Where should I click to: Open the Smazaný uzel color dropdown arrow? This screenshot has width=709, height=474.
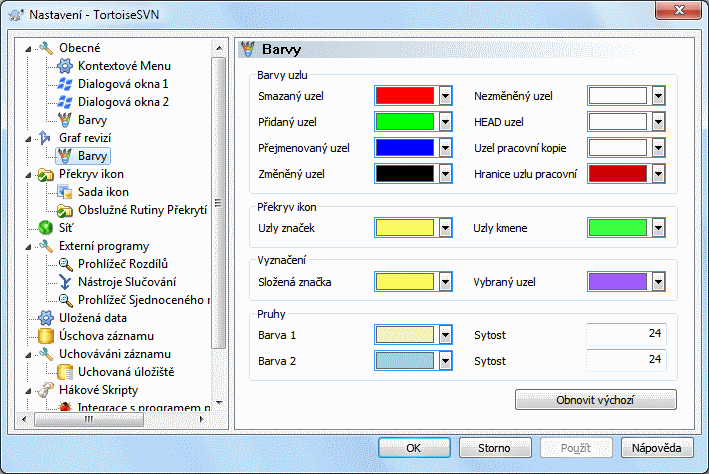click(445, 96)
